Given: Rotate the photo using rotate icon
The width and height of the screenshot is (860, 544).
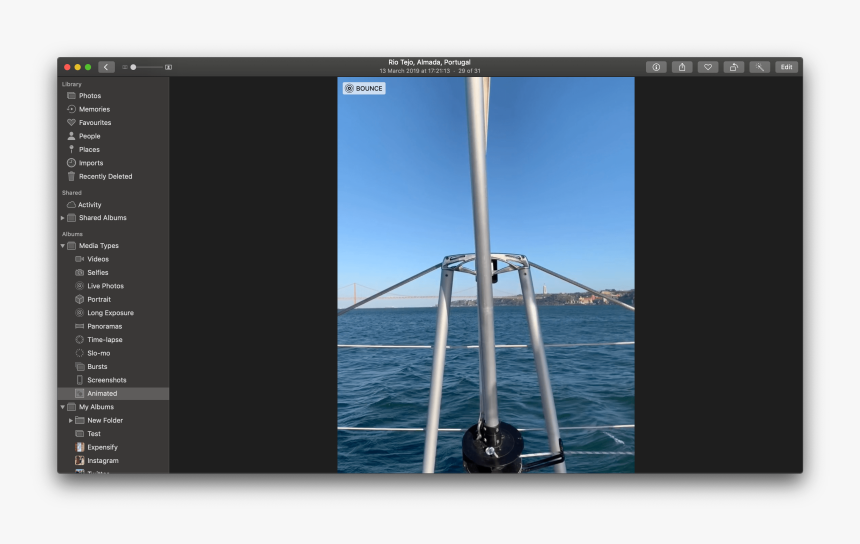Looking at the screenshot, I should pos(734,67).
